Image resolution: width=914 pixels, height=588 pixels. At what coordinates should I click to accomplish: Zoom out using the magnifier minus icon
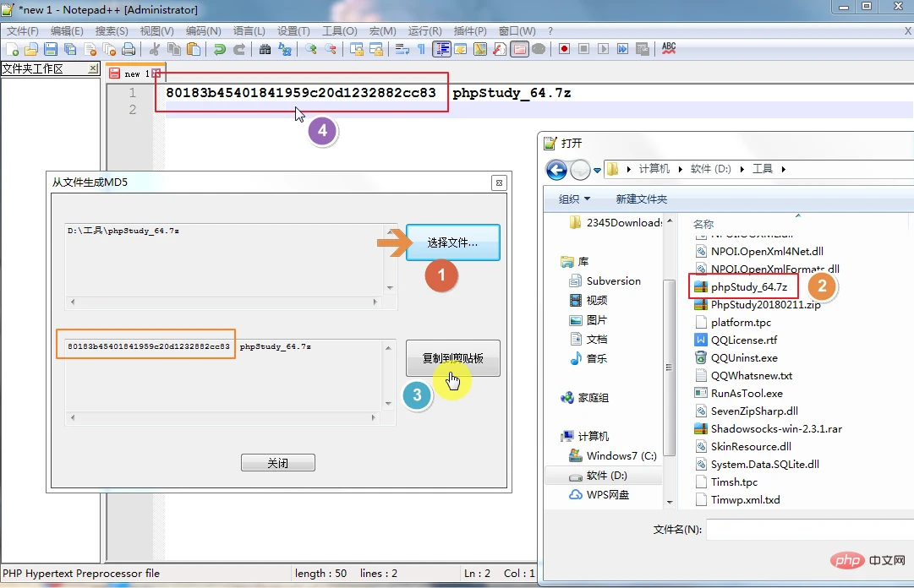331,49
